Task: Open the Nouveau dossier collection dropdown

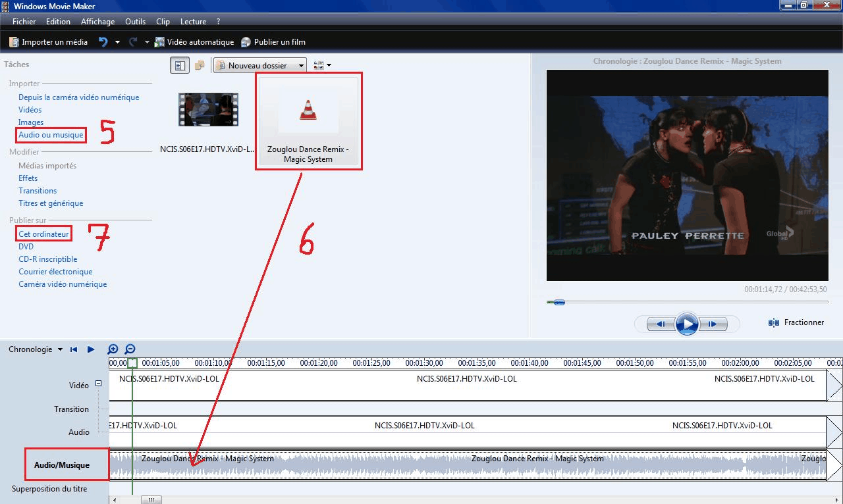Action: [259, 65]
